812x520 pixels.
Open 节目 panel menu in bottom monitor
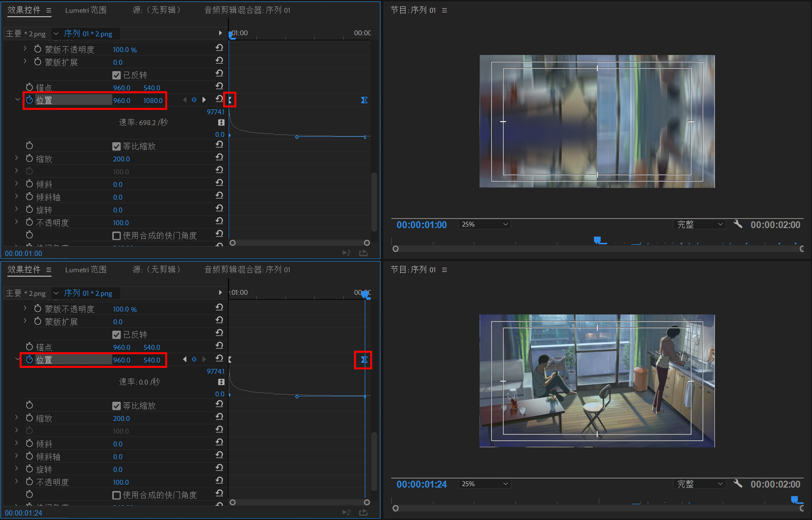click(444, 270)
